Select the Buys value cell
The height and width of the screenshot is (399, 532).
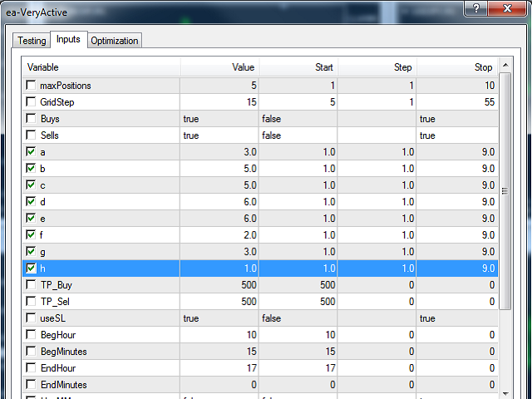tap(219, 119)
